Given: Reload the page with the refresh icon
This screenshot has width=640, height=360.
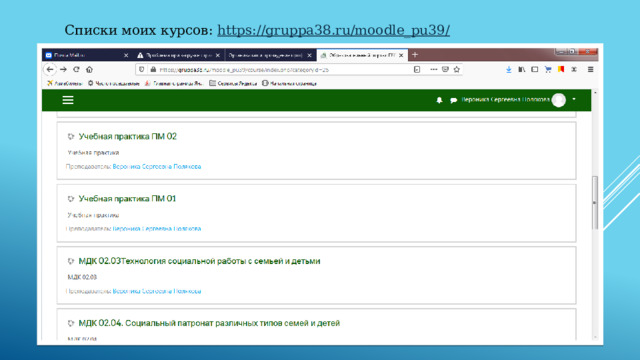Looking at the screenshot, I should (76, 69).
